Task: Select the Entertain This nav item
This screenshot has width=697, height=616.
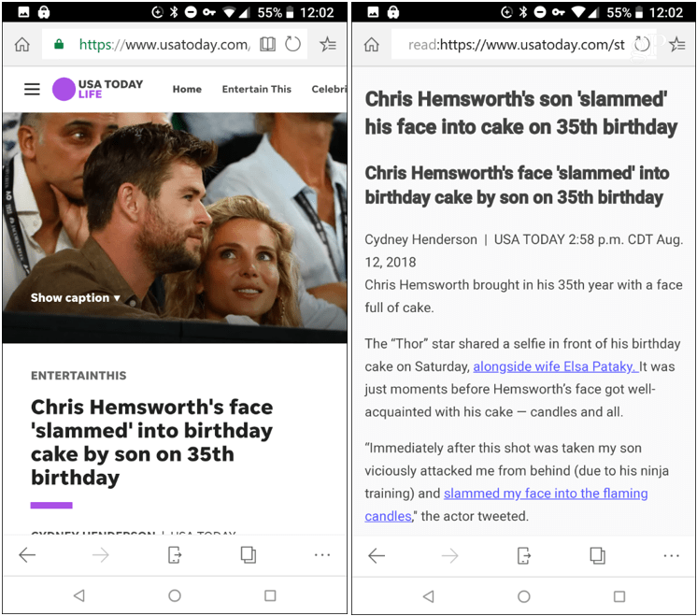Action: (x=257, y=89)
